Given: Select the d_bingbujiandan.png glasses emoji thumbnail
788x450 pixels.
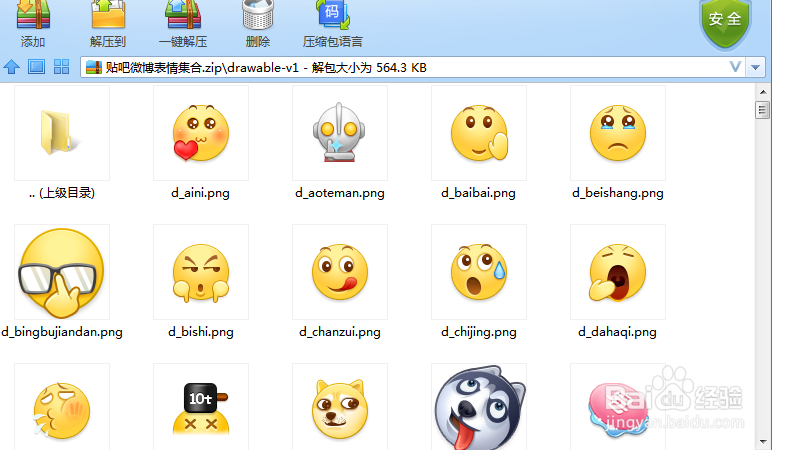Looking at the screenshot, I should (62, 272).
